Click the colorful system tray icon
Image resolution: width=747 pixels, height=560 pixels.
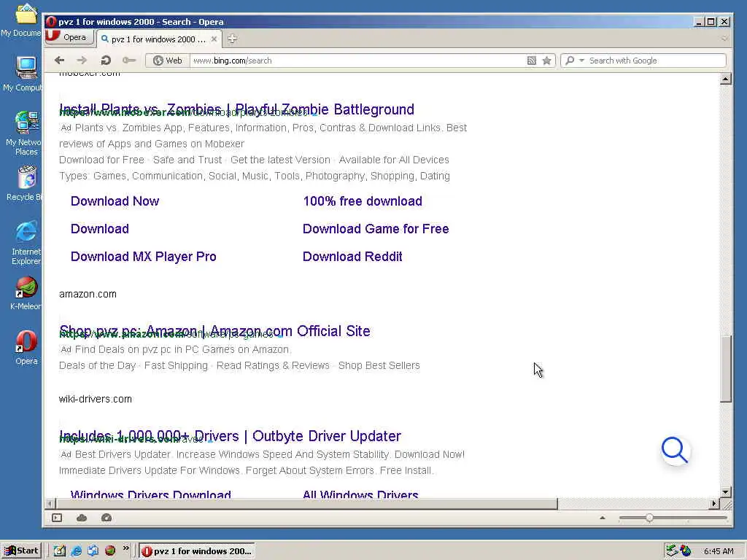[686, 551]
